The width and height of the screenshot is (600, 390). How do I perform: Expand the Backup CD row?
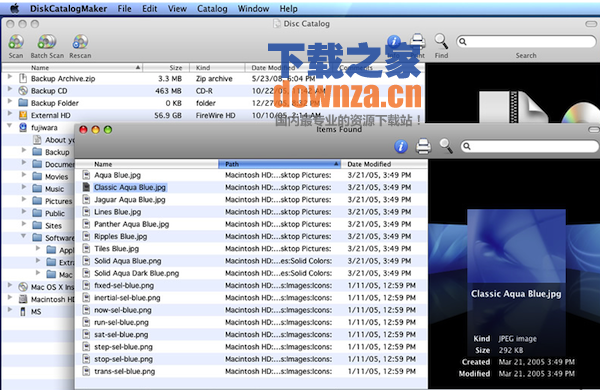pos(10,89)
